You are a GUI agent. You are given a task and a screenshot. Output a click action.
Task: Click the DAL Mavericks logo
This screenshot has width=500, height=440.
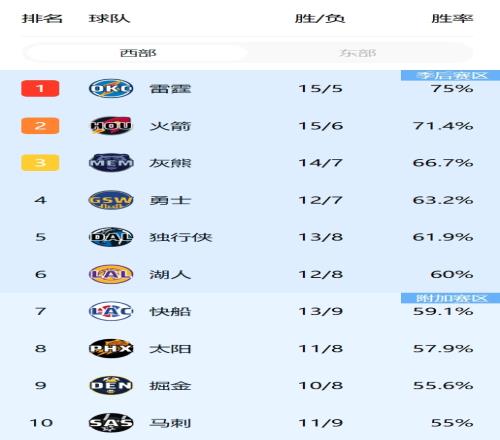(x=111, y=237)
